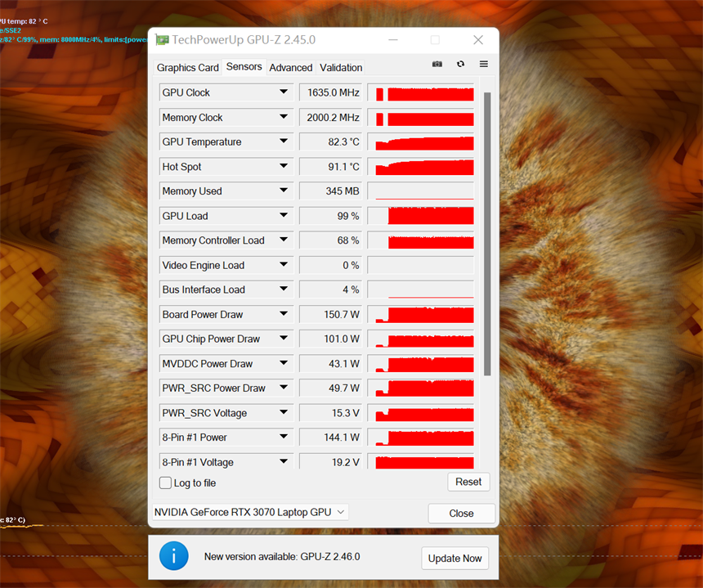Click the Update Now button
This screenshot has height=588, width=703.
[454, 559]
